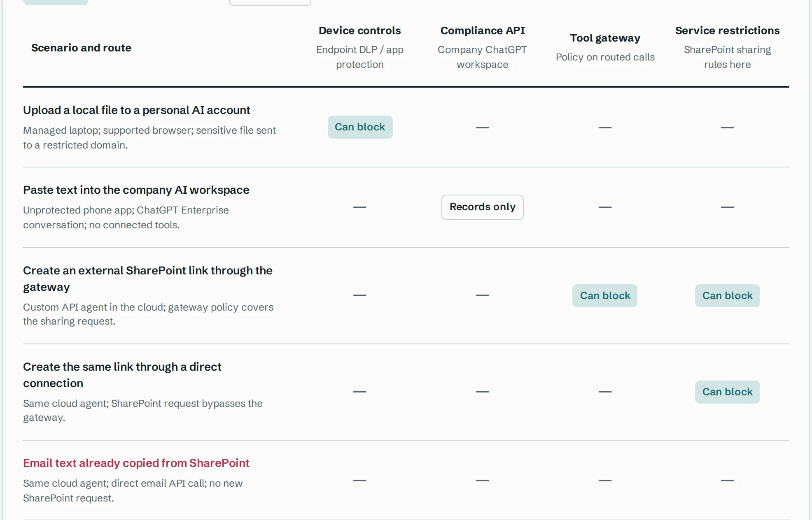This screenshot has height=520, width=812.
Task: Click Can block badge in direct connection row
Action: 727,392
